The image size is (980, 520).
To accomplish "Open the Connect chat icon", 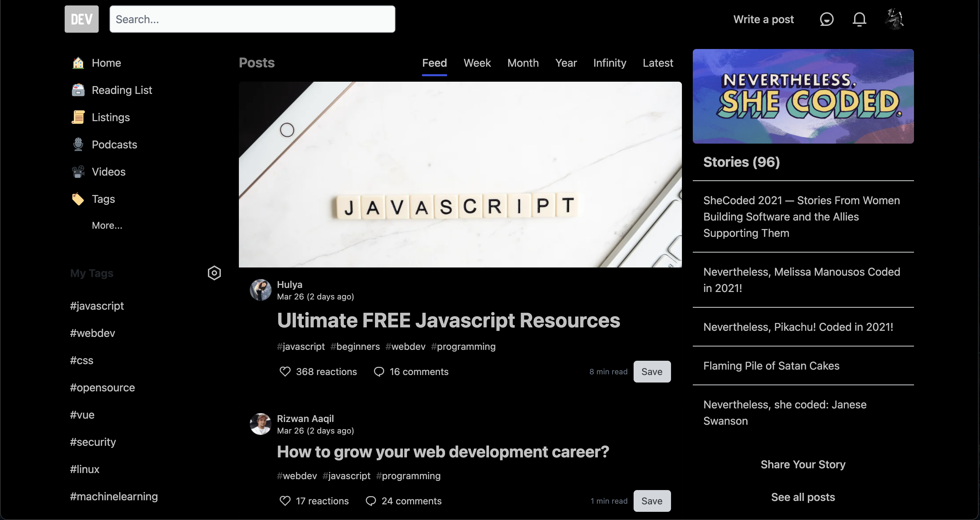I will [x=826, y=19].
